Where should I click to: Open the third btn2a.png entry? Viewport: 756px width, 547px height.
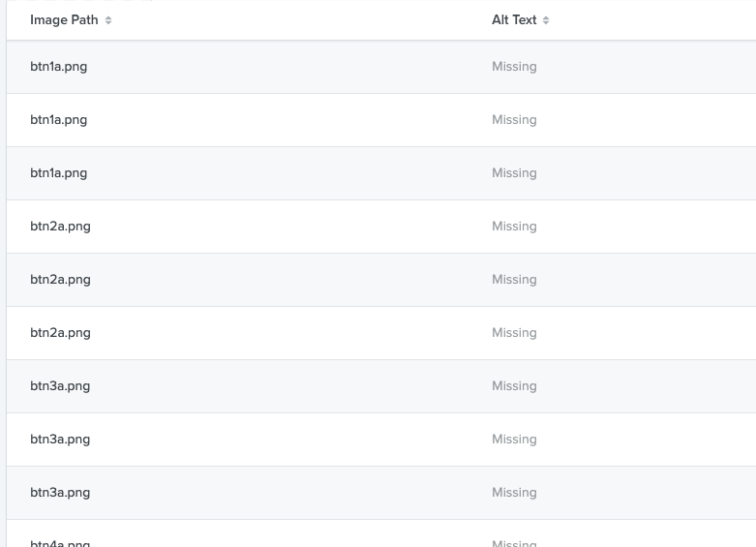60,333
